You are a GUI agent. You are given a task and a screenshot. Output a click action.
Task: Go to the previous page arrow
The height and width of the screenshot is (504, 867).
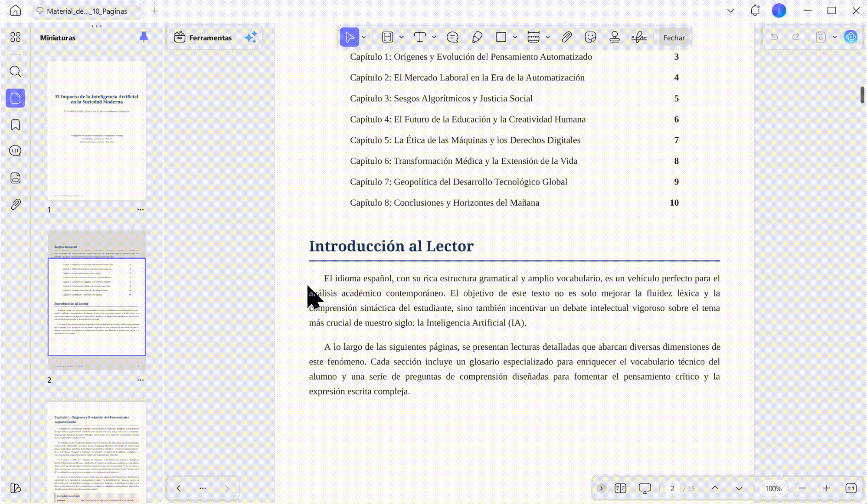pos(715,488)
